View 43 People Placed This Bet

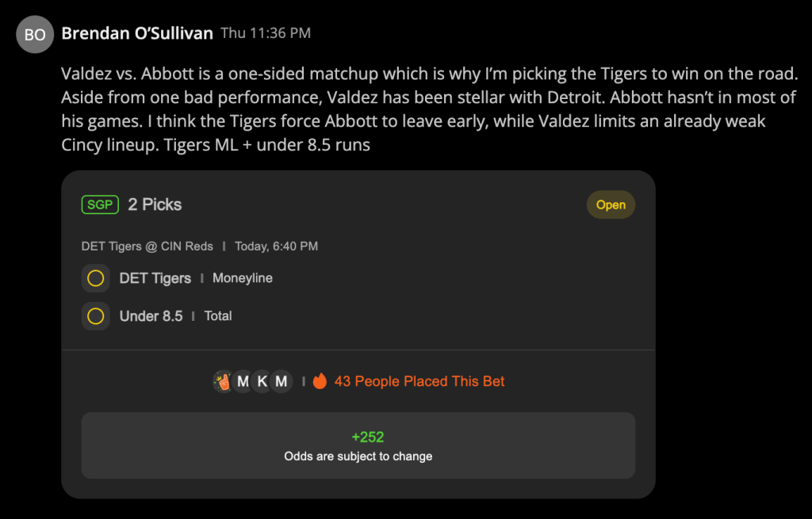point(419,381)
